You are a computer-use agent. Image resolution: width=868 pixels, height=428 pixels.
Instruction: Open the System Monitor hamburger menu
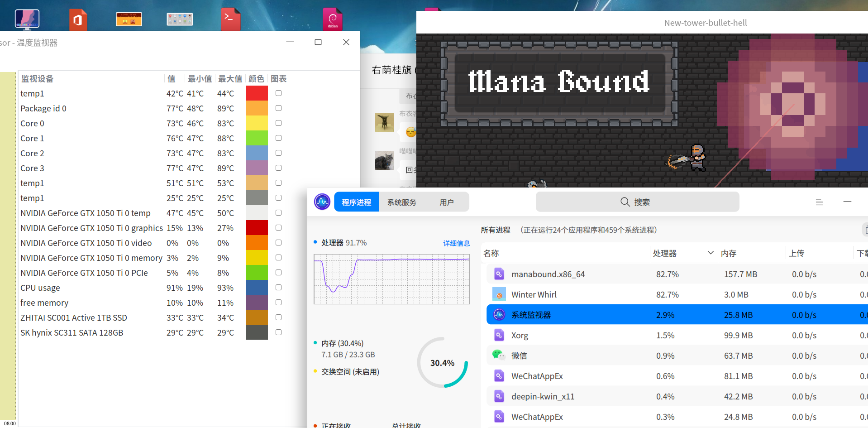point(819,202)
